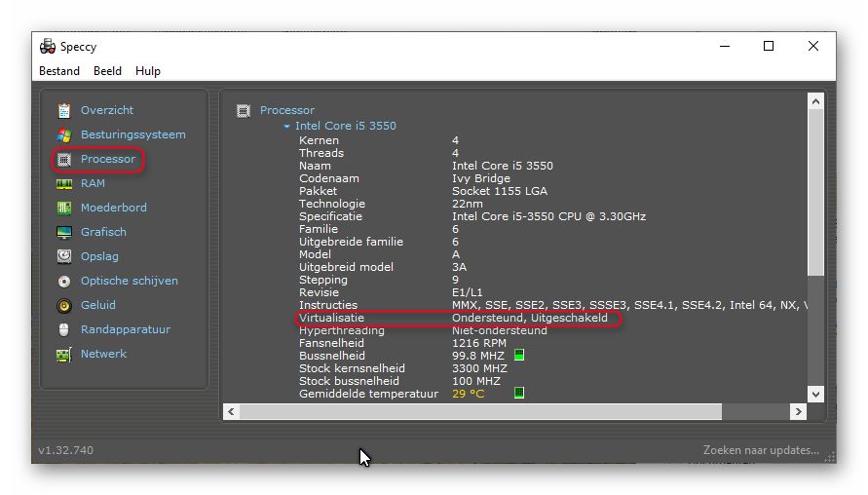The width and height of the screenshot is (868, 495).
Task: Click the Processor heading chip icon
Action: click(244, 111)
